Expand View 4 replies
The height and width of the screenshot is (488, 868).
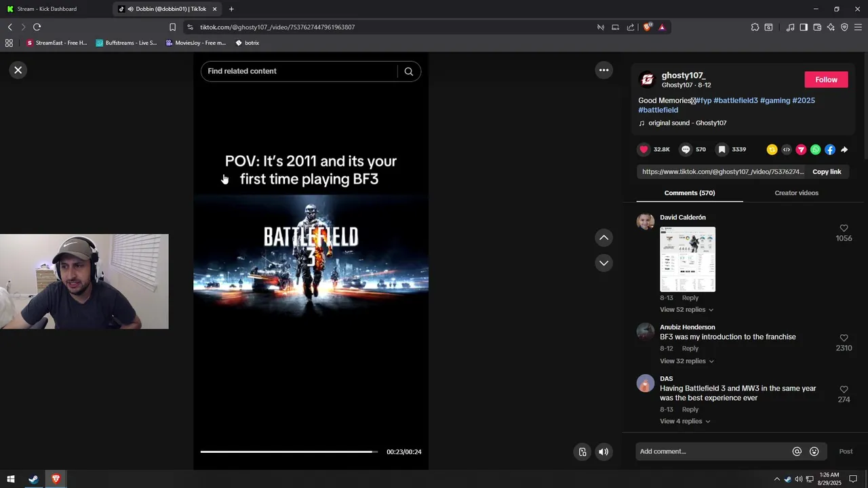coord(685,422)
